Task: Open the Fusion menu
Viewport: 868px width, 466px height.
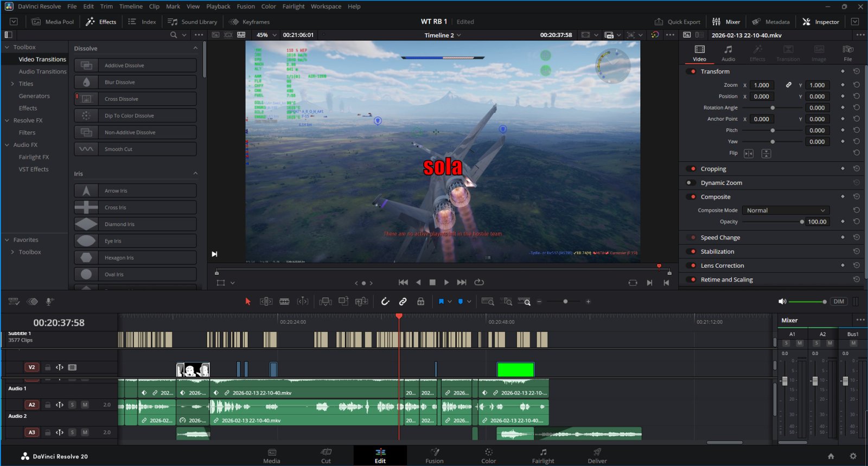Action: [246, 7]
